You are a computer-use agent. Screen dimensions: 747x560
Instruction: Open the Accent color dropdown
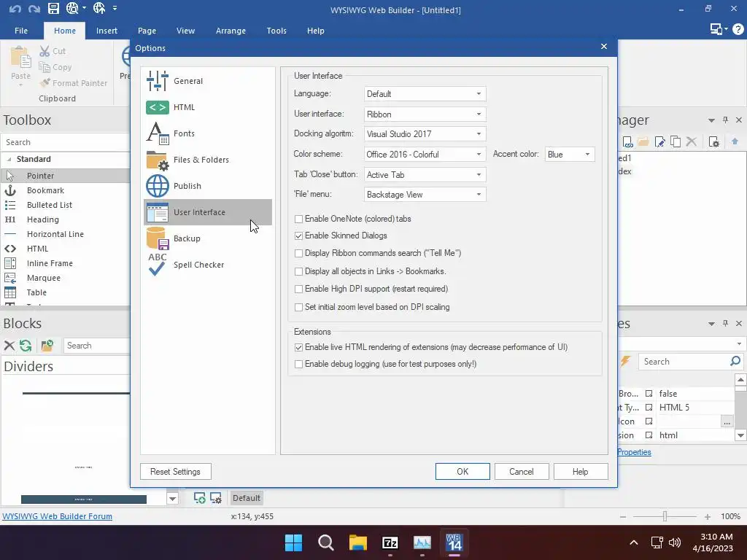pos(570,155)
